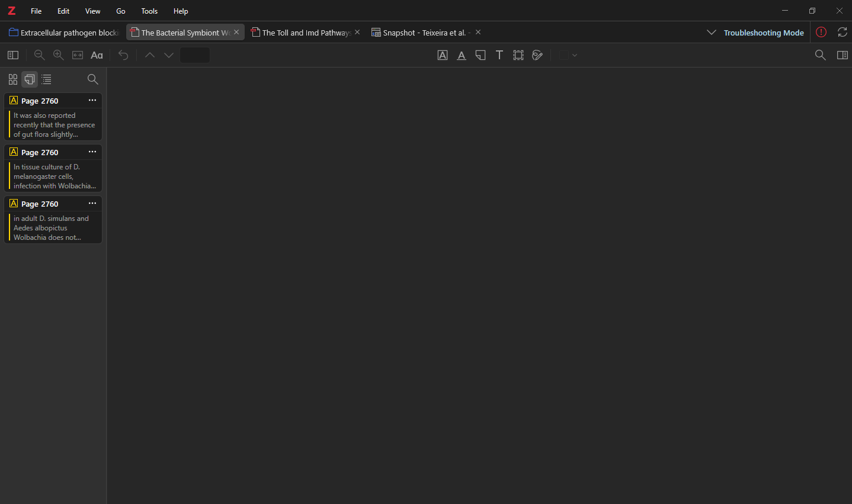Screen dimensions: 852x504
Task: Close the Snapshot - Teixeira tab
Action: pos(478,32)
